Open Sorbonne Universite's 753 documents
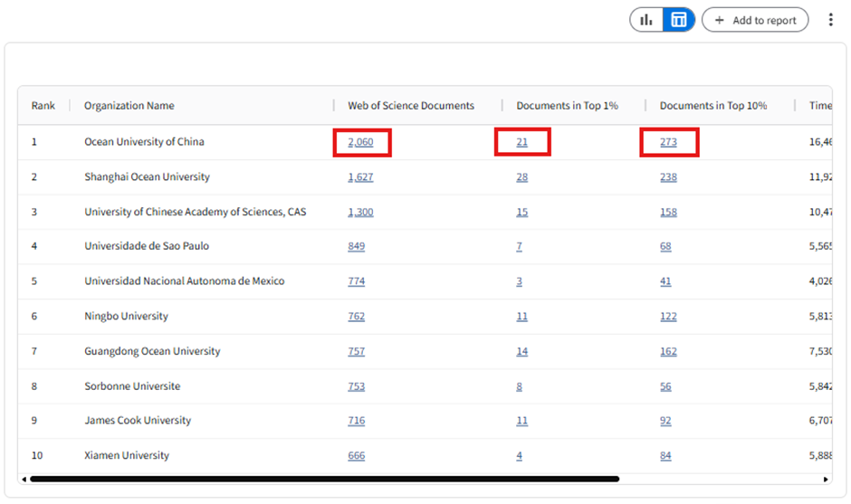This screenshot has width=851, height=504. [x=356, y=386]
